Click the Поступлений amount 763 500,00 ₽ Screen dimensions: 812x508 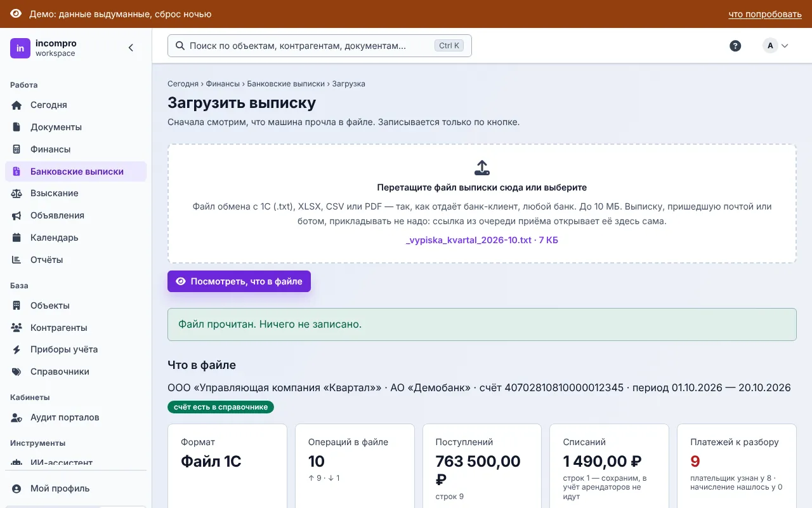pyautogui.click(x=478, y=471)
